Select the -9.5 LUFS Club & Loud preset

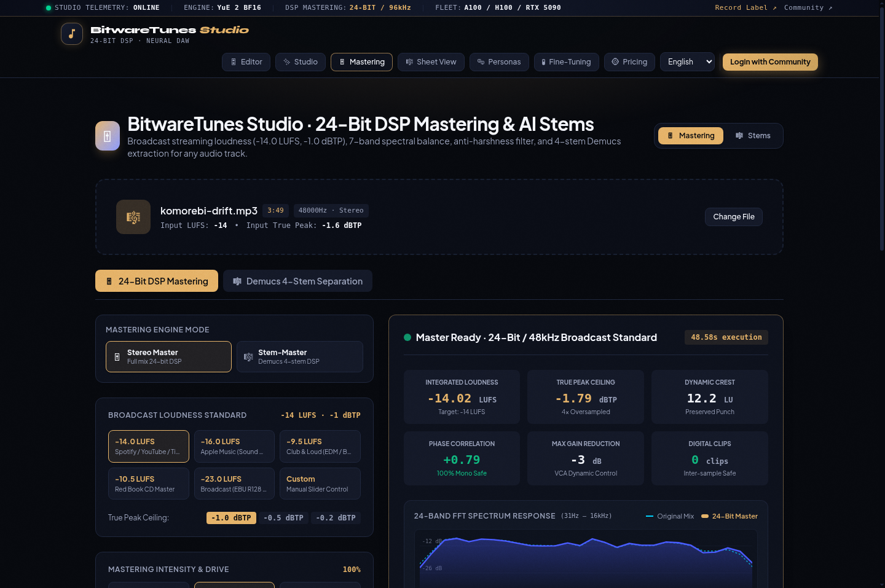[x=320, y=446]
